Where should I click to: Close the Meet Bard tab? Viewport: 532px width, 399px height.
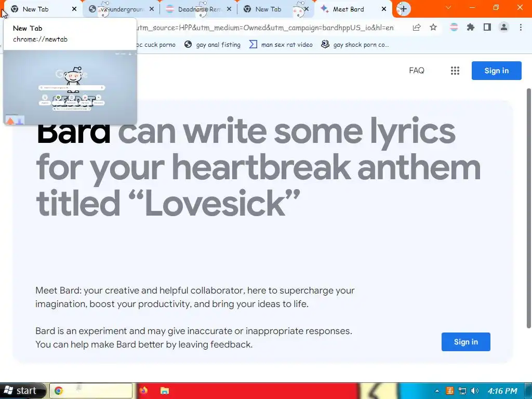click(x=384, y=9)
